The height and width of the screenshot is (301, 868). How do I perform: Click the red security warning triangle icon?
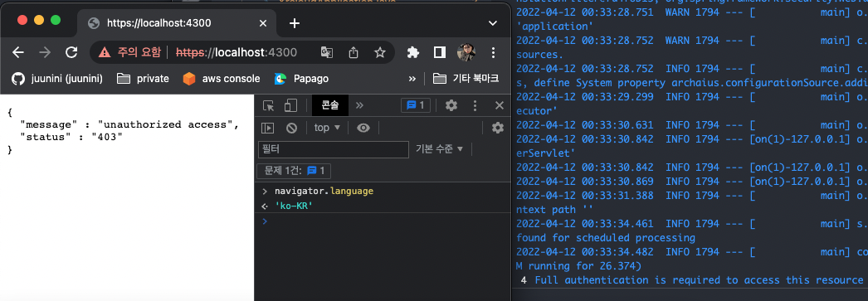pos(104,52)
